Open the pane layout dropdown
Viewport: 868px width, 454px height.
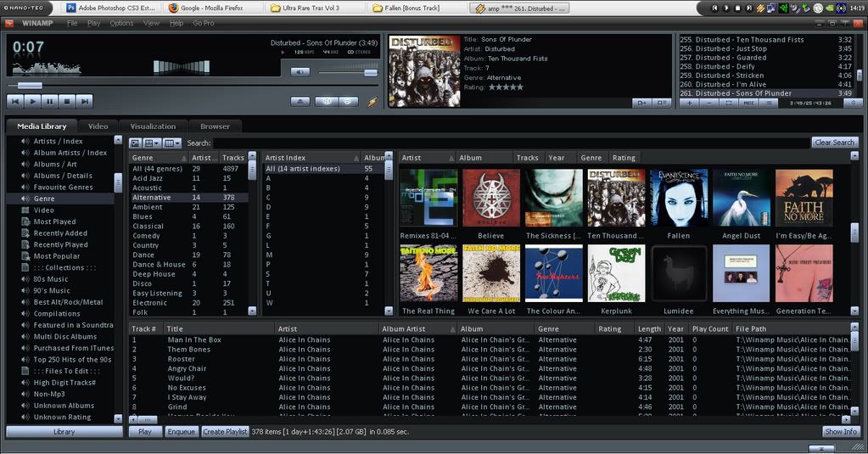click(x=151, y=143)
